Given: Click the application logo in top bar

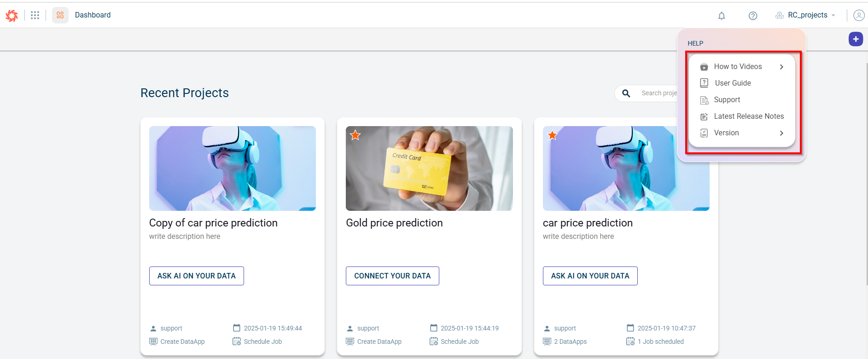Looking at the screenshot, I should coord(12,16).
